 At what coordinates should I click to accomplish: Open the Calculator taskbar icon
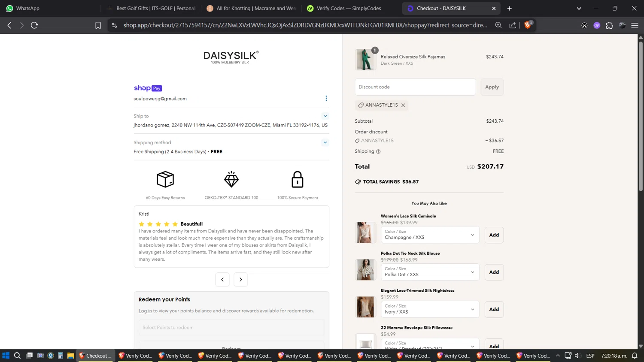[x=61, y=356]
